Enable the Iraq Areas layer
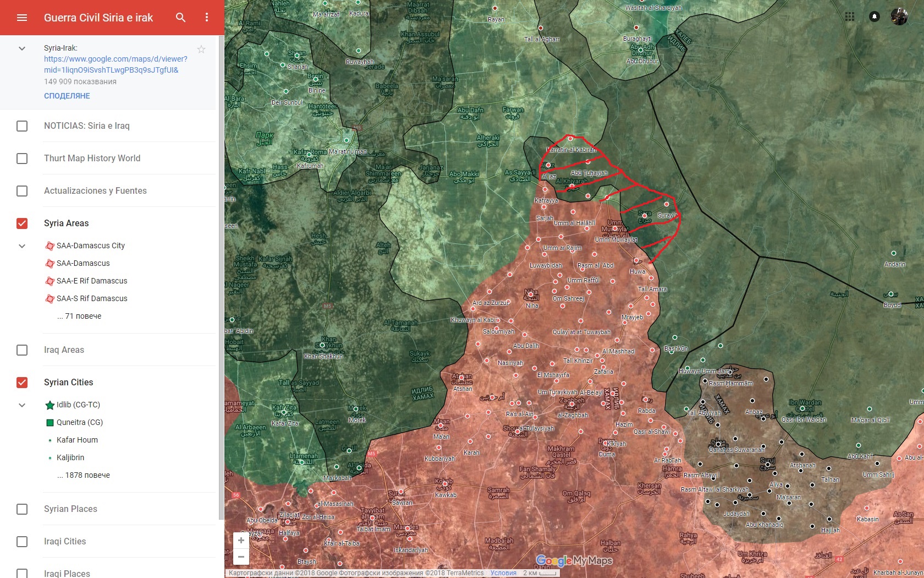Image resolution: width=924 pixels, height=578 pixels. pos(22,350)
